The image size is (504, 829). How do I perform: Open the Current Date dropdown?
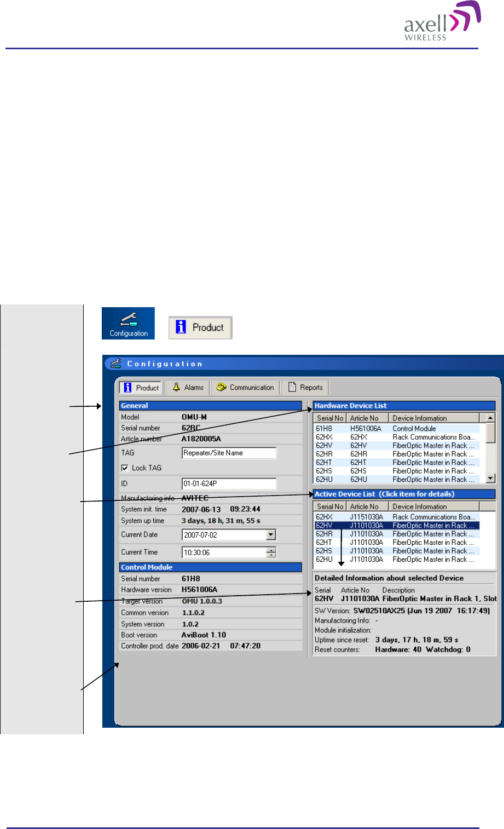pos(271,535)
